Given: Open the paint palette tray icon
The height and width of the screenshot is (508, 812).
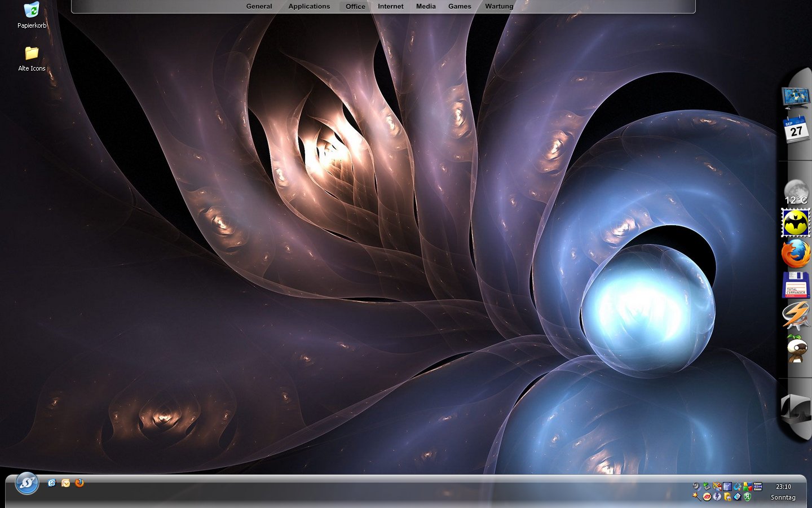Looking at the screenshot, I should (x=717, y=487).
